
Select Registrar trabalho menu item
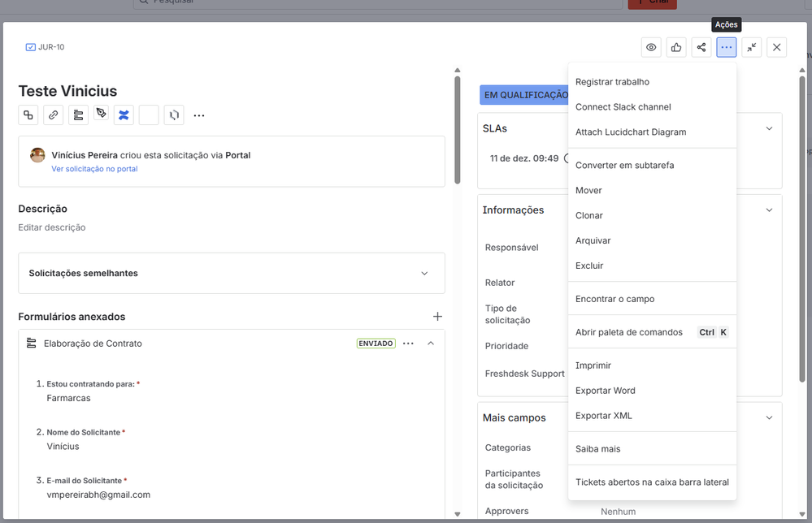click(652, 82)
